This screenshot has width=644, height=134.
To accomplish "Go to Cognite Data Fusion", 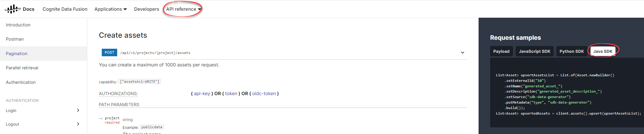I will [65, 9].
